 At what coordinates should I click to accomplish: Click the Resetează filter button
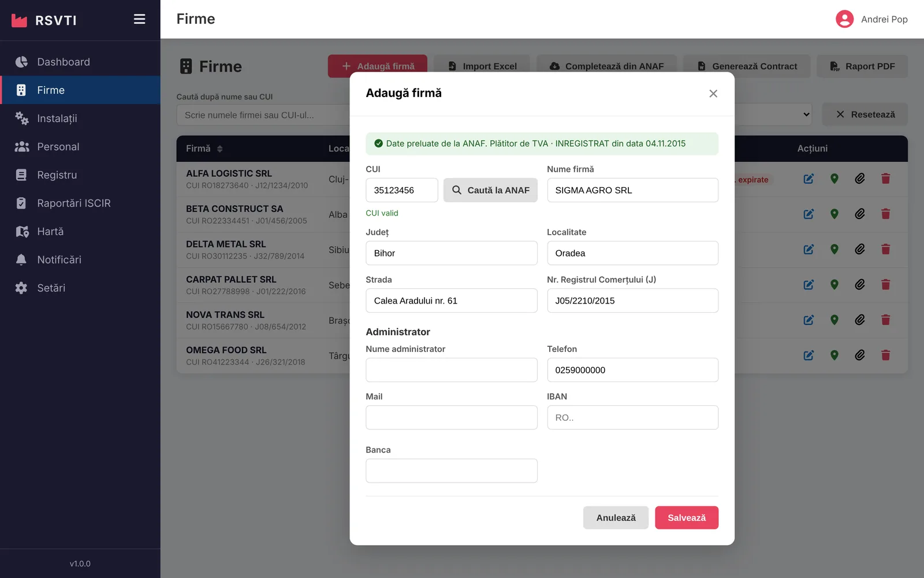coord(865,114)
